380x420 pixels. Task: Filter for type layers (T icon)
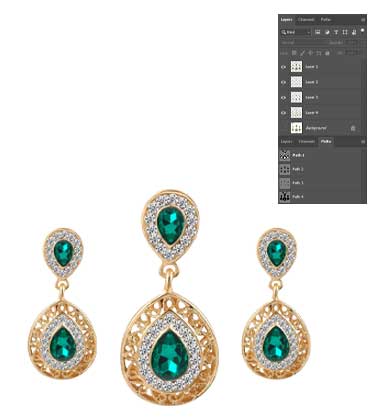click(336, 32)
